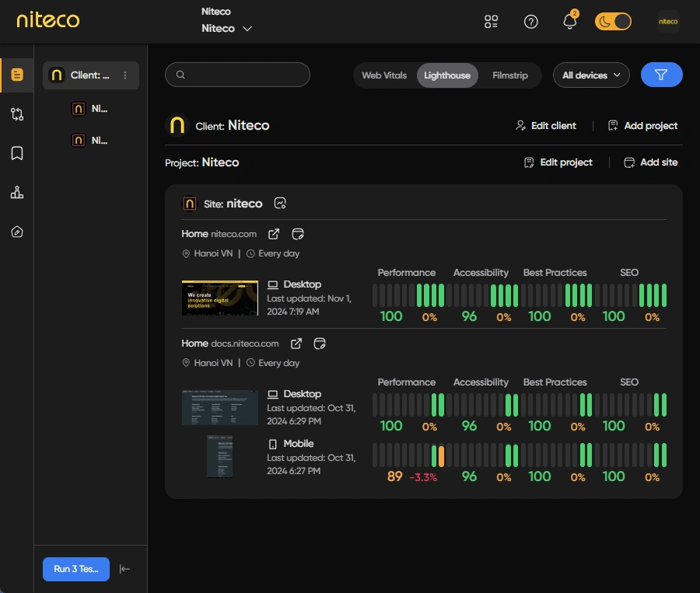Screen dimensions: 700x593
Task: Switch to Web Vitals tab
Action: (x=384, y=75)
